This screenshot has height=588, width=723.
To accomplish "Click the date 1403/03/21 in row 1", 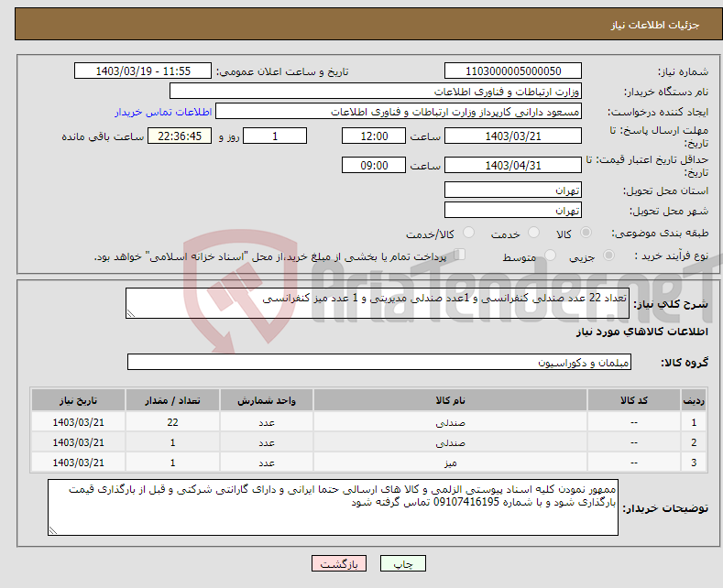I will (x=79, y=422).
